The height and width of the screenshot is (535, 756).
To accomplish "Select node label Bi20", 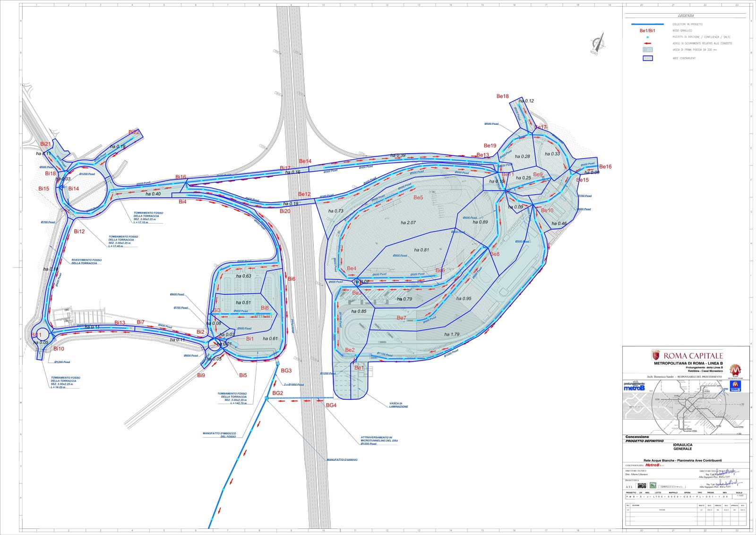I will [285, 211].
